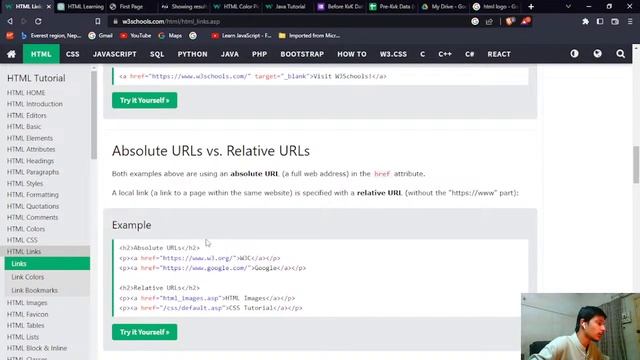640x360 pixels.
Task: Open the site search magnifier icon
Action: 620,54
